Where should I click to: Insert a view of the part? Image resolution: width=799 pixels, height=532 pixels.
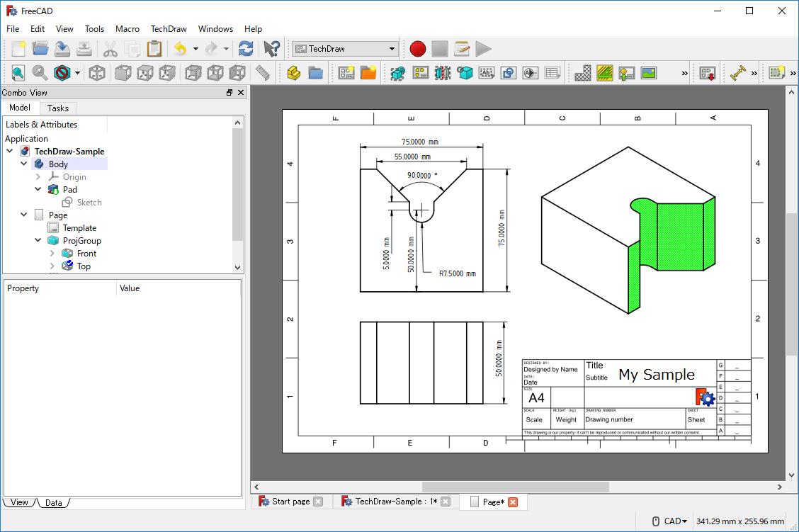pyautogui.click(x=396, y=72)
